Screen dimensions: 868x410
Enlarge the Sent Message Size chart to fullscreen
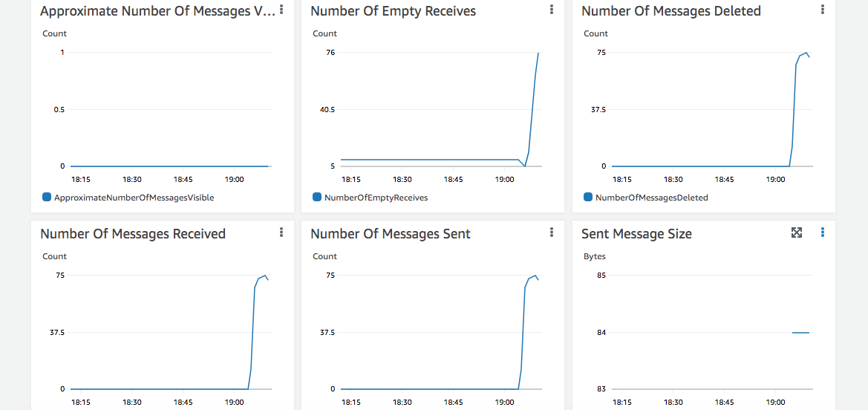[x=797, y=232]
